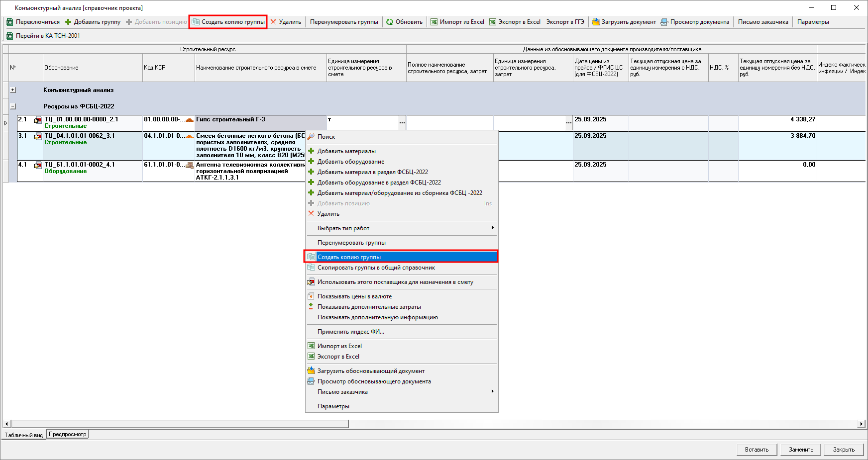This screenshot has width=868, height=460.
Task: Click the row icon in position 2.1
Action: point(38,120)
